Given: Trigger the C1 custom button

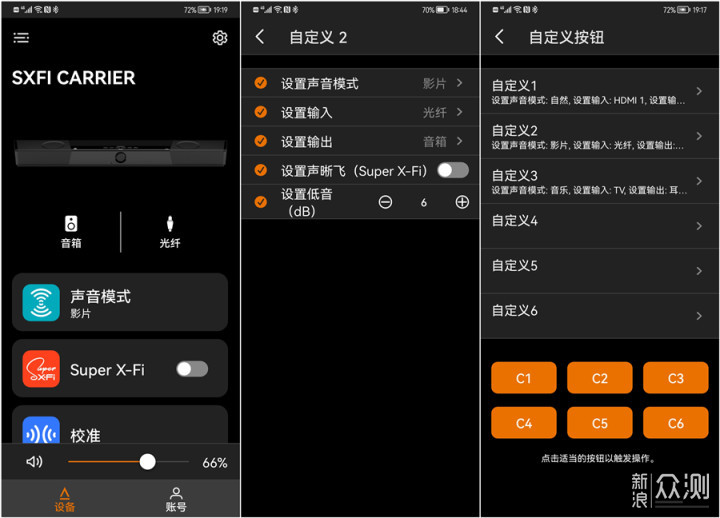Looking at the screenshot, I should pyautogui.click(x=523, y=378).
